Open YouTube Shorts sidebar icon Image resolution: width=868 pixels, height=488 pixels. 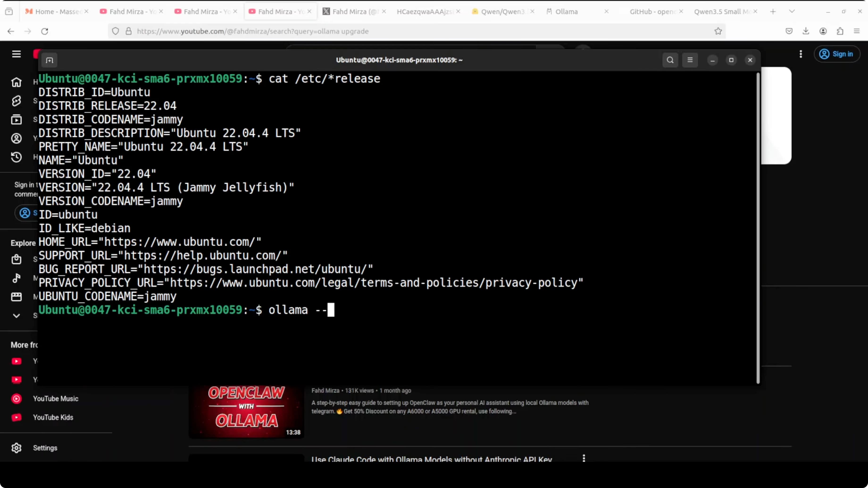coord(16,101)
